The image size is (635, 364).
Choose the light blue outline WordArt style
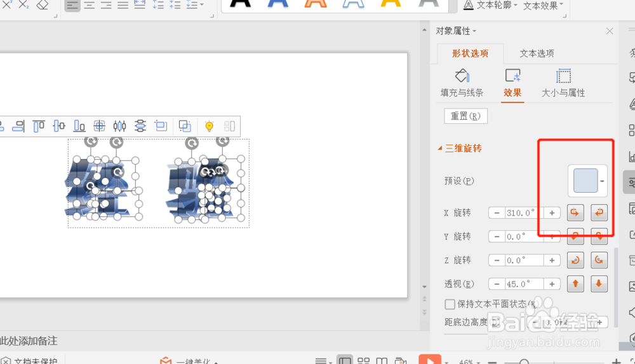[353, 4]
